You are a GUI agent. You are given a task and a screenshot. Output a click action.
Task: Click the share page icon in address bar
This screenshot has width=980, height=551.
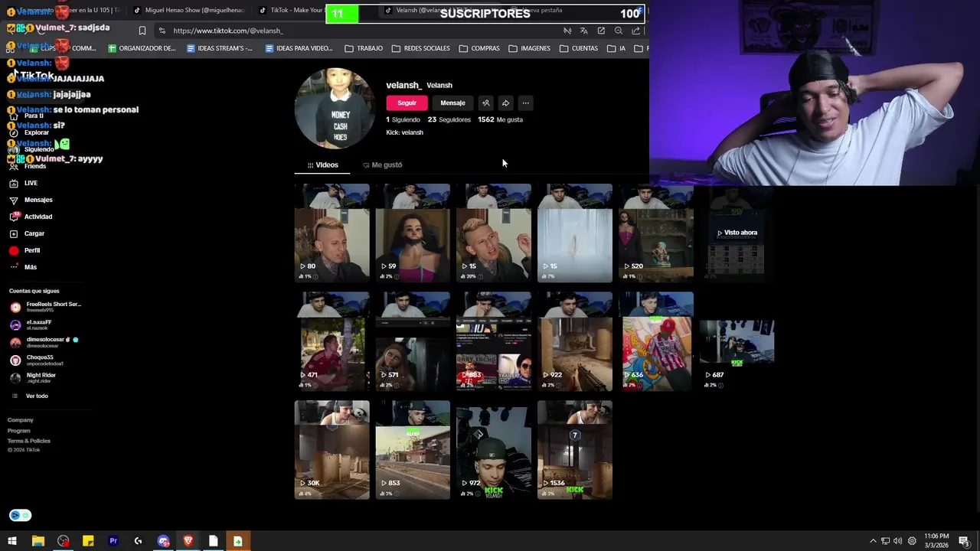(635, 31)
